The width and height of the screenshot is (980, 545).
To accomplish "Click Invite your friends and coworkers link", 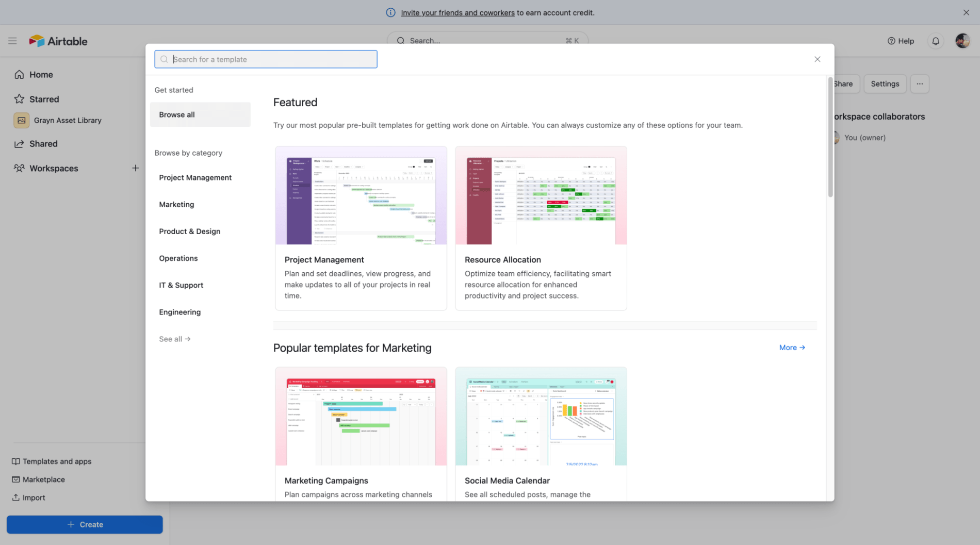I will (x=458, y=12).
